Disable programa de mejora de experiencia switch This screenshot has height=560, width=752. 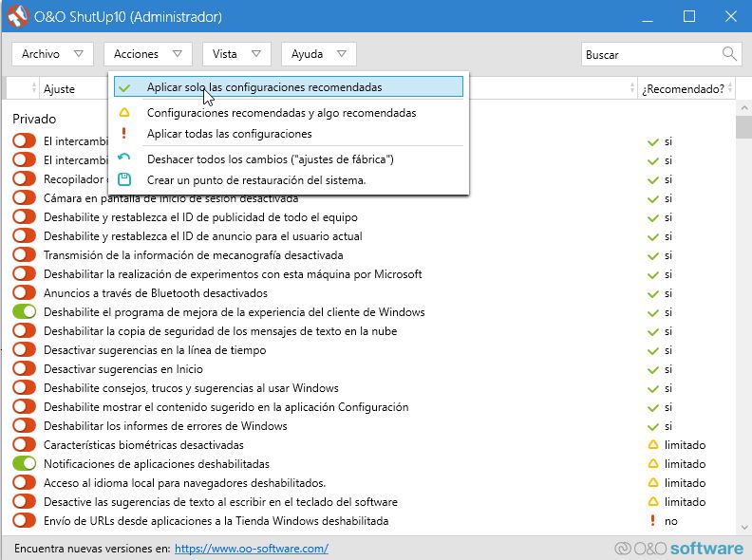coord(24,311)
